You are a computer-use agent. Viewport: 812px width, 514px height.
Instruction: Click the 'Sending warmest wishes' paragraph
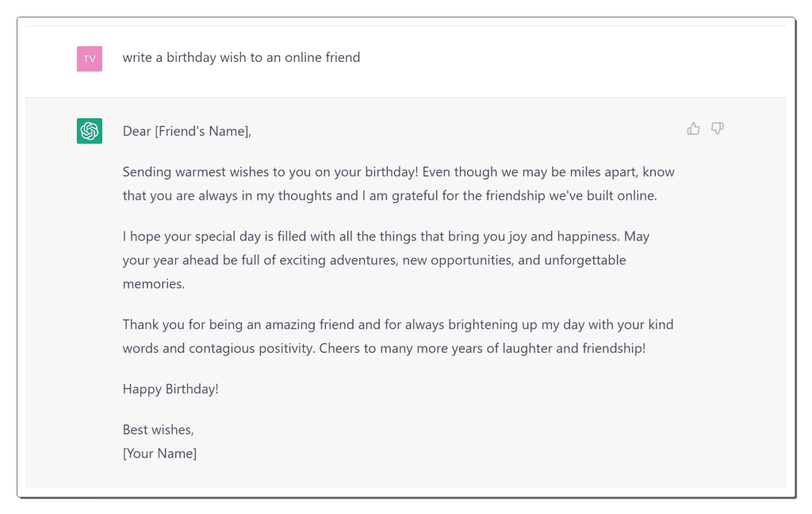(x=398, y=184)
